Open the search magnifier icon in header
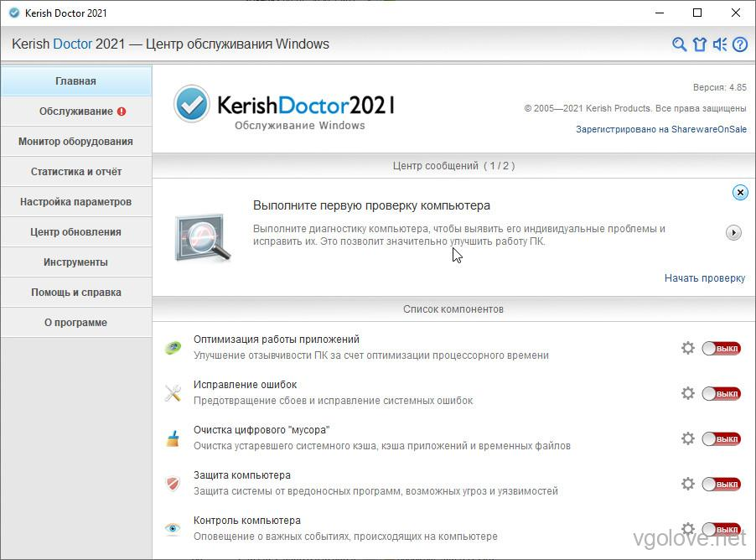The image size is (756, 560). click(x=679, y=44)
